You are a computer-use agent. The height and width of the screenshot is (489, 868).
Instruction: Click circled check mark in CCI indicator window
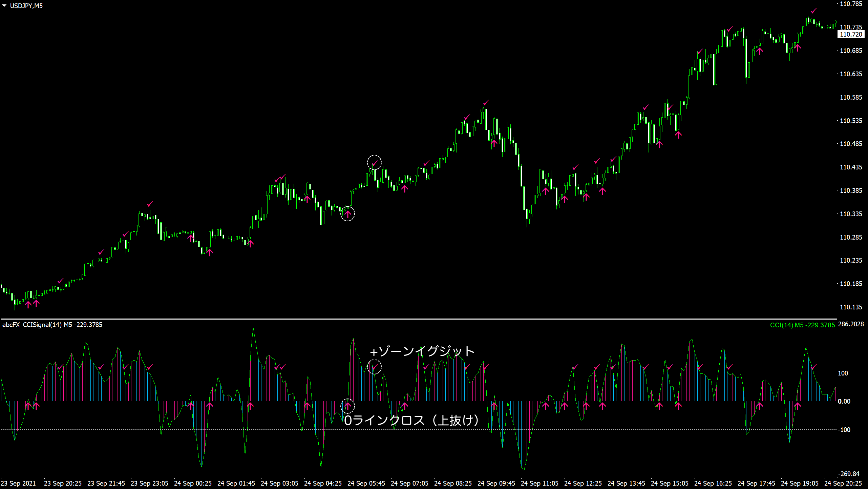375,367
